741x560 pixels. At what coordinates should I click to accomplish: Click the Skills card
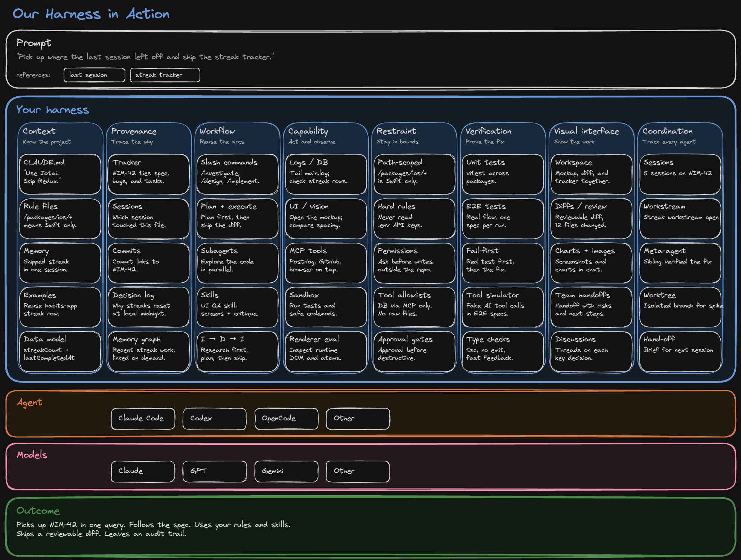click(x=237, y=307)
